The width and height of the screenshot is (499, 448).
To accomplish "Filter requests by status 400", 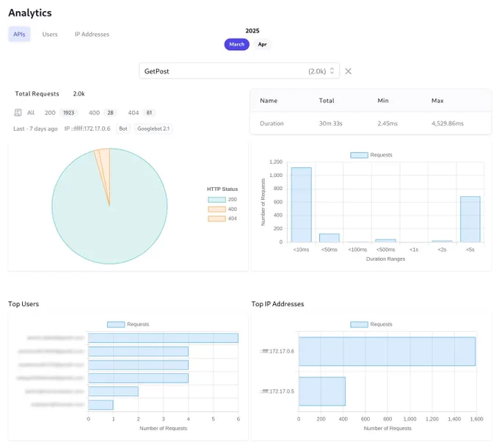I will (x=94, y=112).
